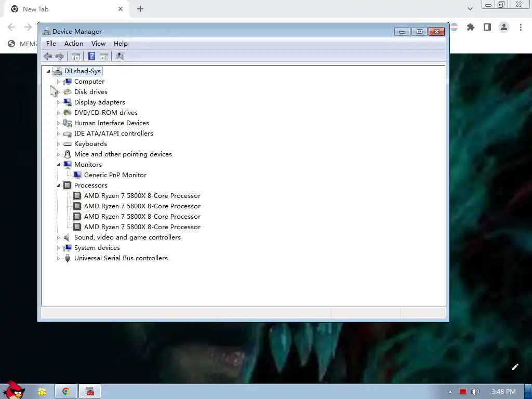Click the System devices category icon
The image size is (532, 399).
coord(68,248)
